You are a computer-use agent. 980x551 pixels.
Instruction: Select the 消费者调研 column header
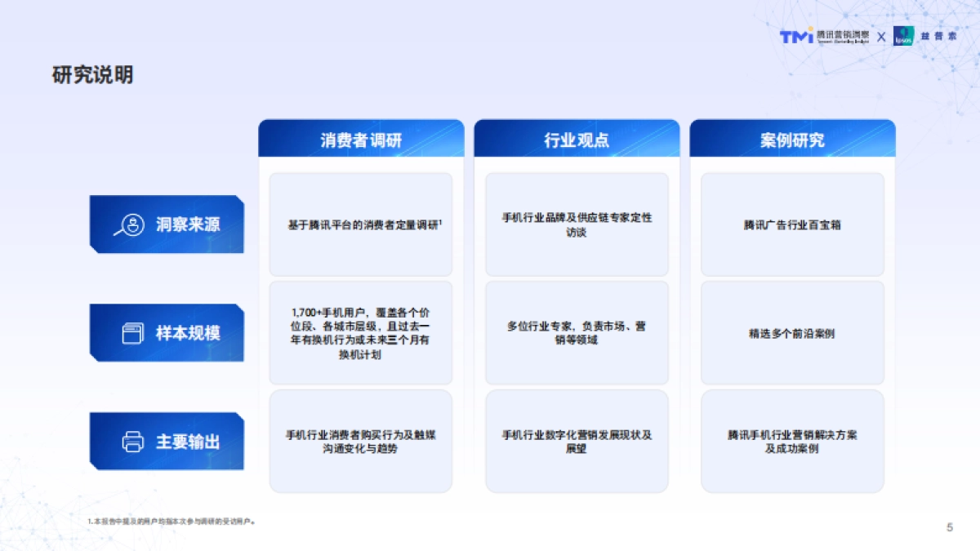[362, 138]
